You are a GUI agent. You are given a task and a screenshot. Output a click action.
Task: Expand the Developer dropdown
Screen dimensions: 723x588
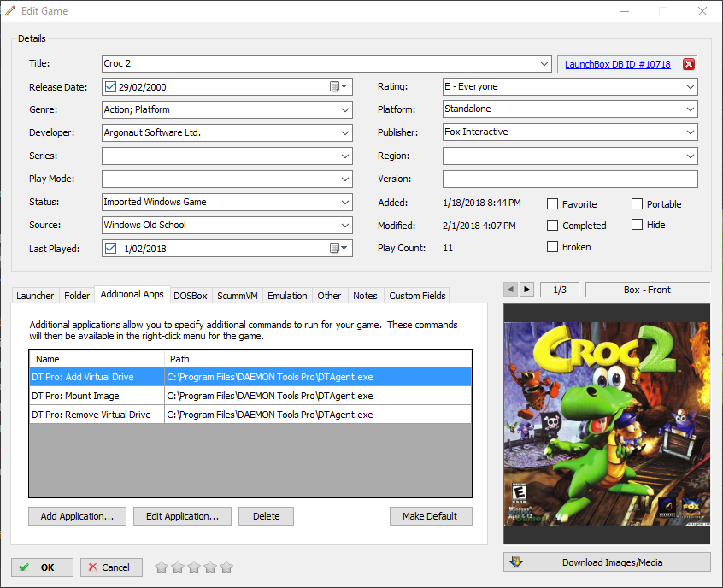coord(345,132)
